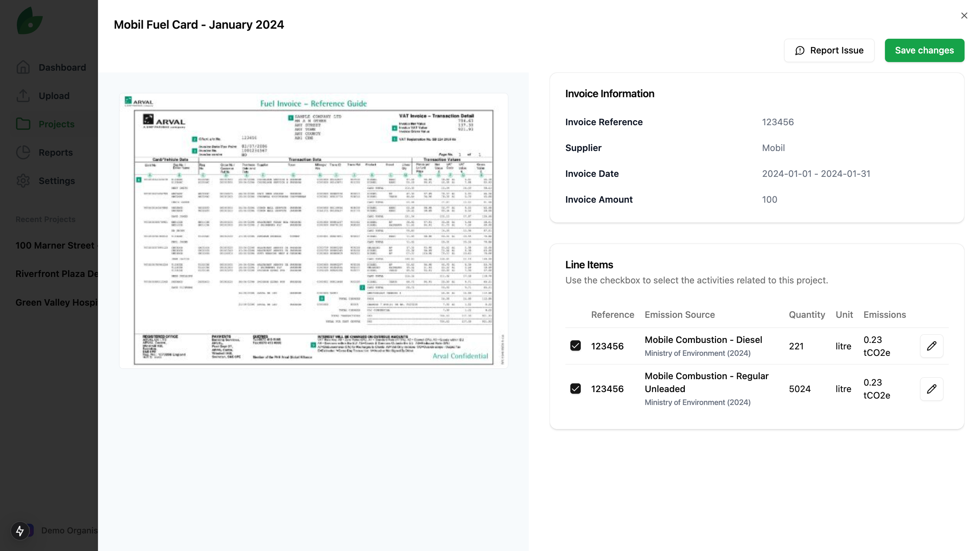Open the Reports menu item
980x551 pixels.
[56, 152]
